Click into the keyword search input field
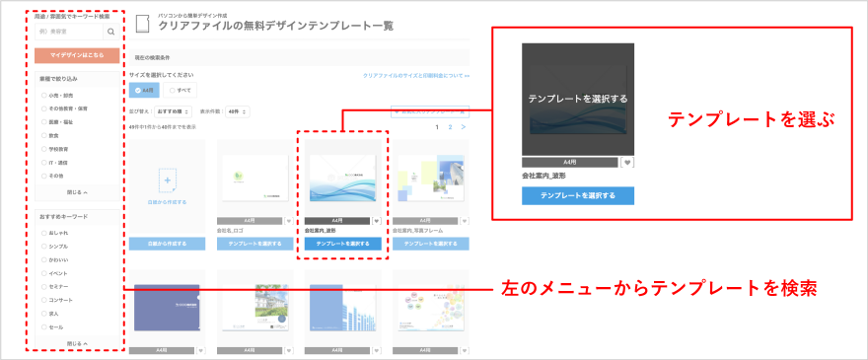868x360 pixels. [x=69, y=33]
